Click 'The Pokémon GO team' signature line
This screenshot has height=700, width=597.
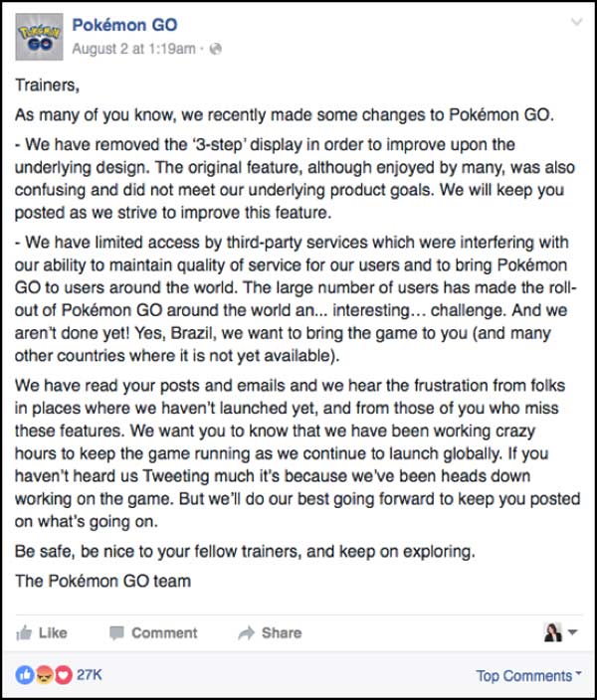pyautogui.click(x=102, y=581)
